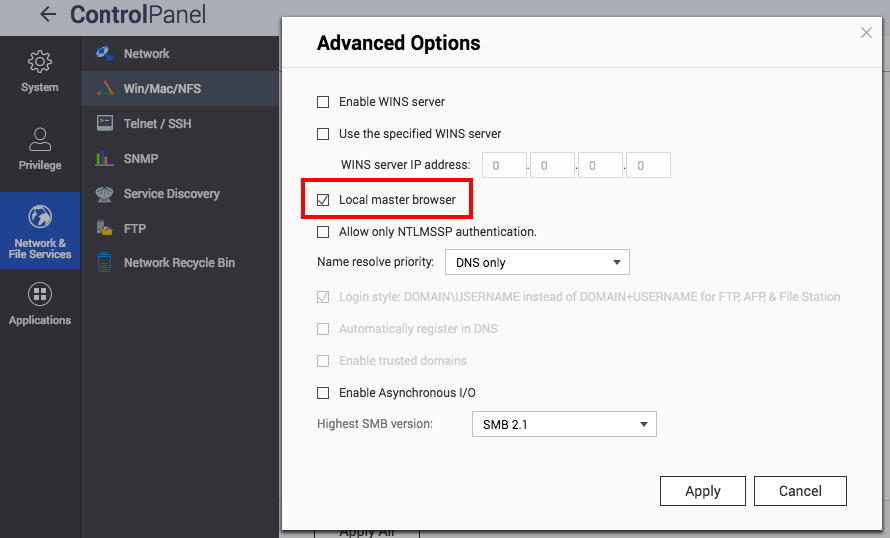Uncheck Local master browser

[x=323, y=200]
